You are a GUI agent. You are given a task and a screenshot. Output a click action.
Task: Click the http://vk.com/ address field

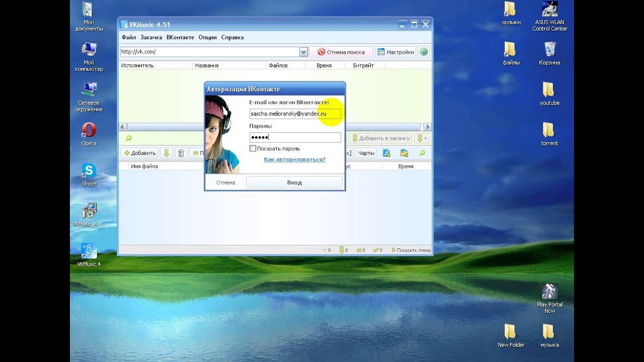coord(210,52)
